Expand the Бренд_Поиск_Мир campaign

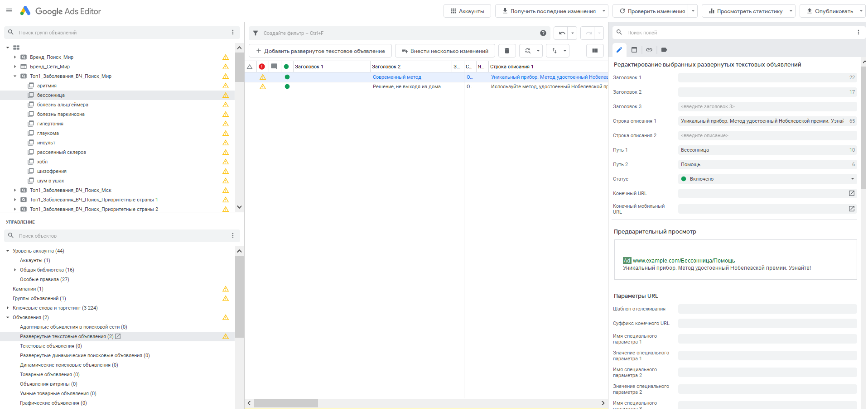[15, 57]
